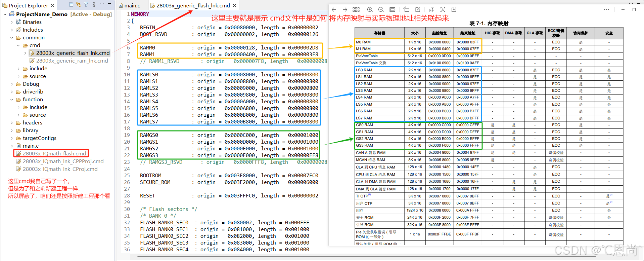Select 28003x_IQmath_lnk_CPPProj.cmd file
Viewport: 644px width, 261px height.
pyautogui.click(x=63, y=161)
